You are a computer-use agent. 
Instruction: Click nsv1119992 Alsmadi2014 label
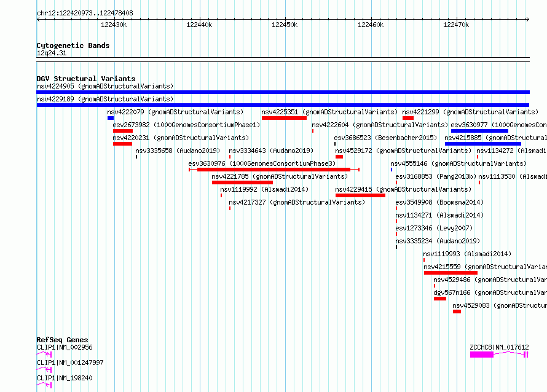point(264,189)
